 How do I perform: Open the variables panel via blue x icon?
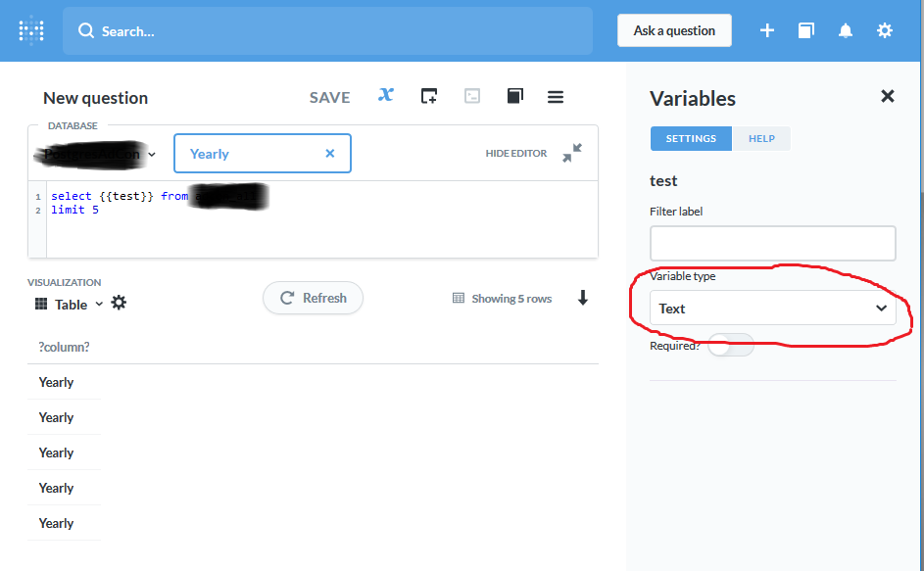tap(385, 95)
